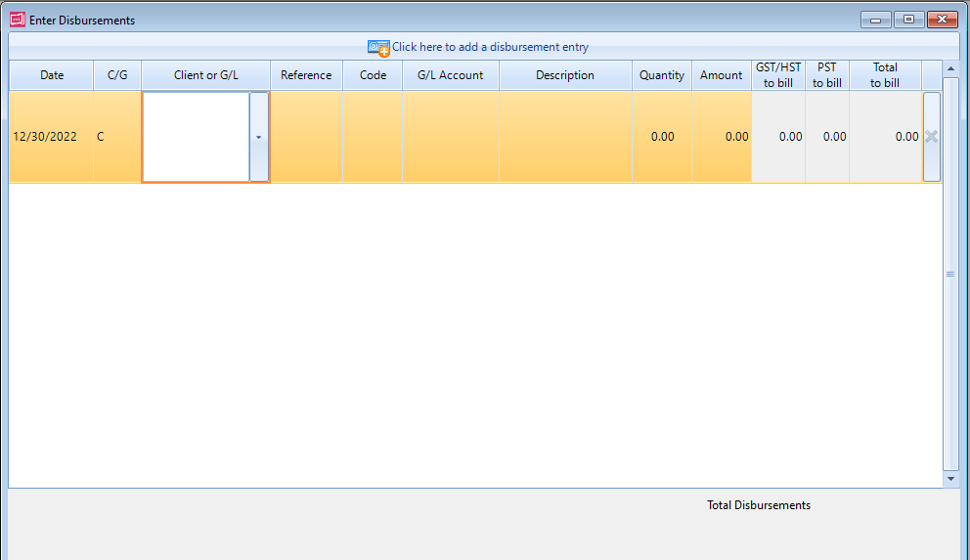Click the Code cell in the entry row

373,137
